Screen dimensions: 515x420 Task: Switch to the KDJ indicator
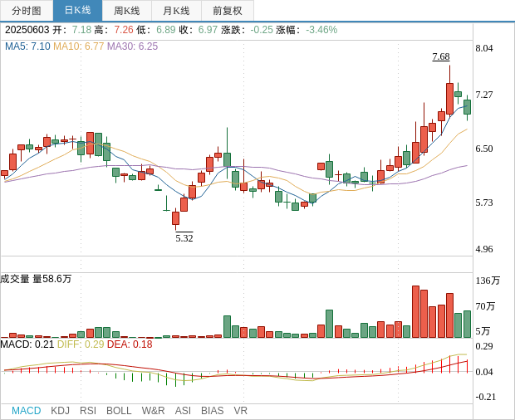point(60,411)
